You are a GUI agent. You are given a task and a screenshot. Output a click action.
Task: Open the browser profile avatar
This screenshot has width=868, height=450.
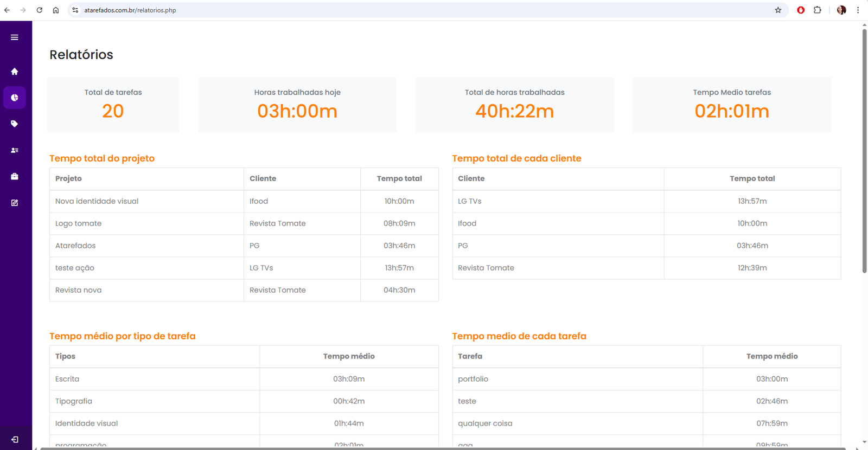pos(841,10)
